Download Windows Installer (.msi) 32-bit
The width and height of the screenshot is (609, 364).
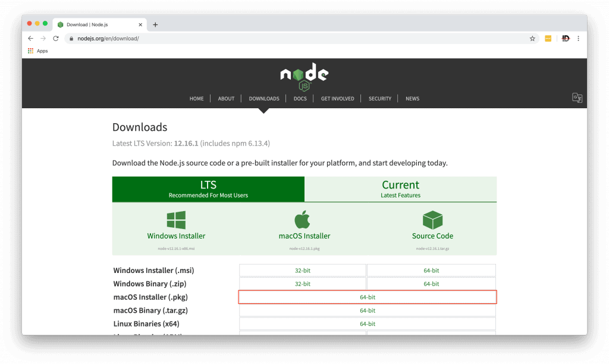pos(303,271)
